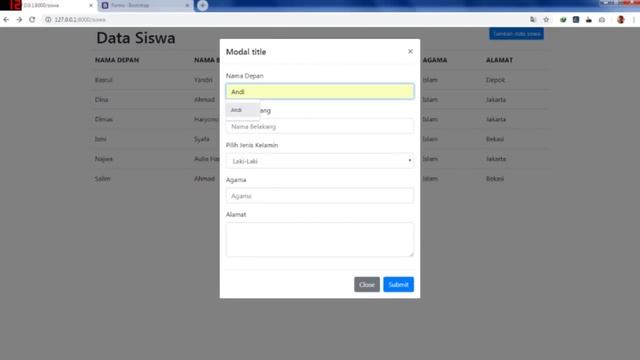Click the dark blue square extension icon
Viewport: 640px width, 360px height.
tap(576, 20)
